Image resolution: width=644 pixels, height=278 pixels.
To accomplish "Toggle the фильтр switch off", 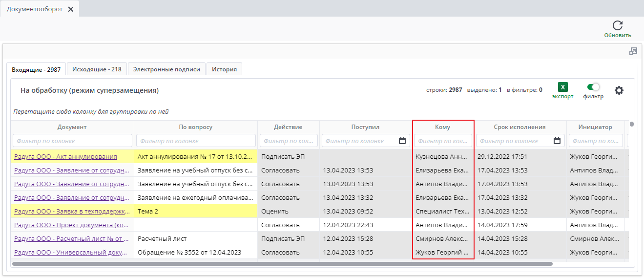I will pyautogui.click(x=593, y=87).
